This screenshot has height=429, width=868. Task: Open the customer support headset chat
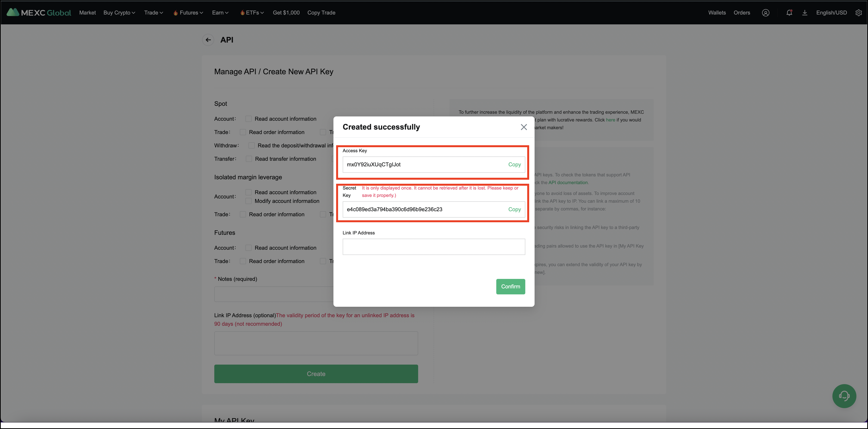coord(844,396)
